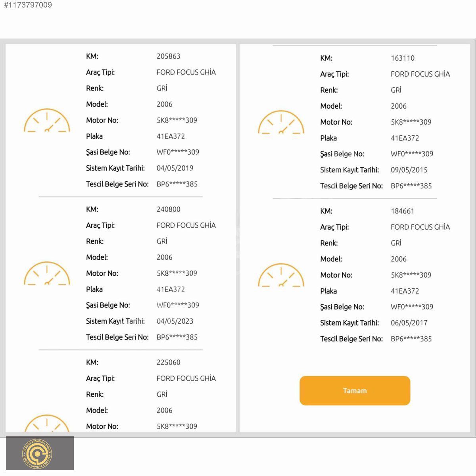Select plate 41EA372 in the 184661 km record
This screenshot has height=476, width=476.
(x=405, y=291)
